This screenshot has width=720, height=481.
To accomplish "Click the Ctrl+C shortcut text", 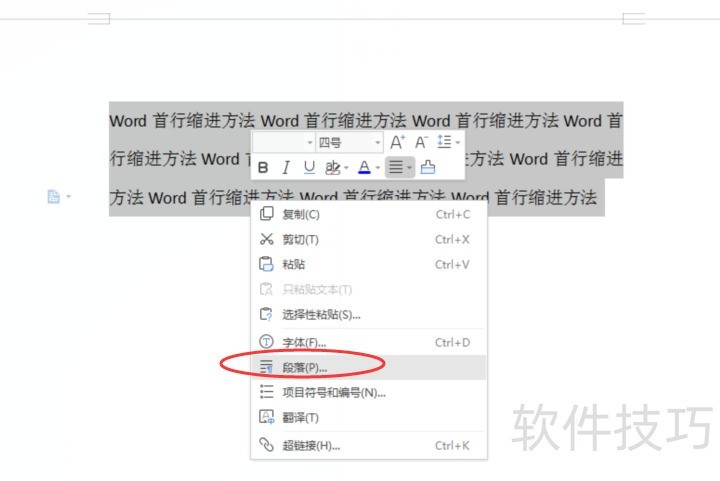I will (x=453, y=214).
